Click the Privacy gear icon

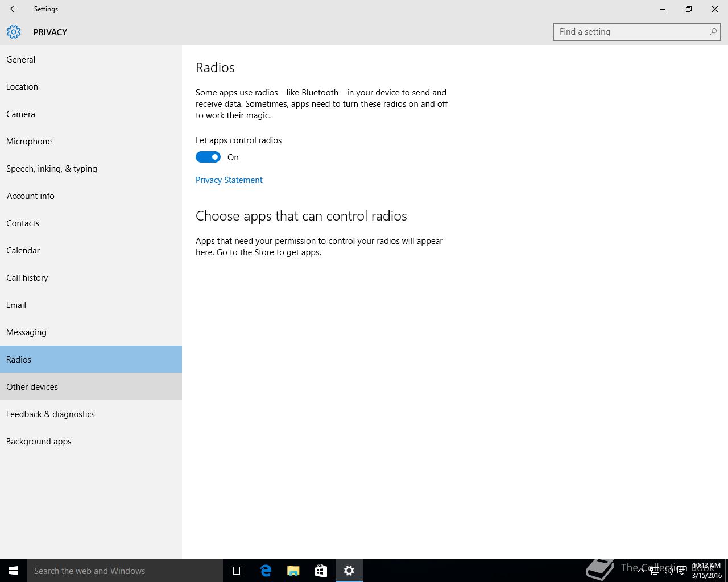pos(14,32)
